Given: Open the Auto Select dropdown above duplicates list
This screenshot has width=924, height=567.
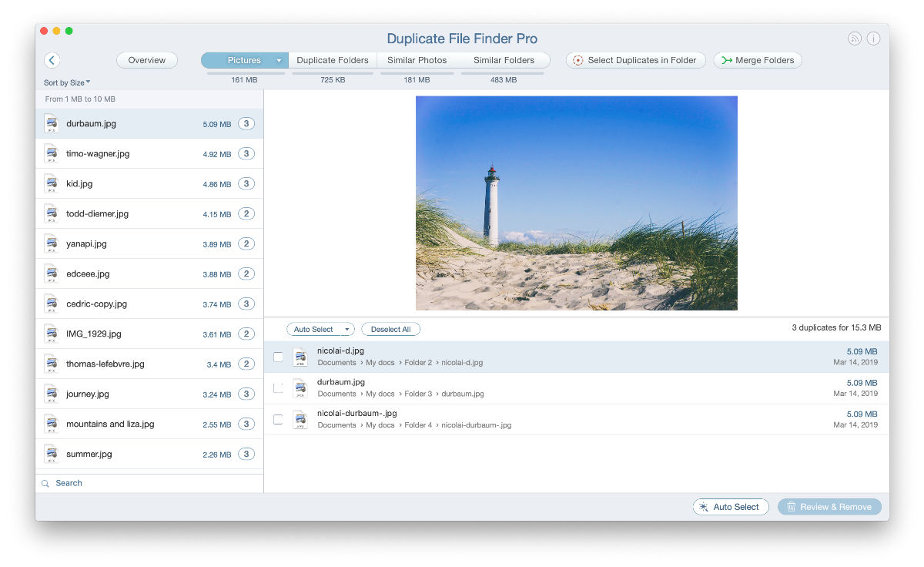Looking at the screenshot, I should pos(346,329).
